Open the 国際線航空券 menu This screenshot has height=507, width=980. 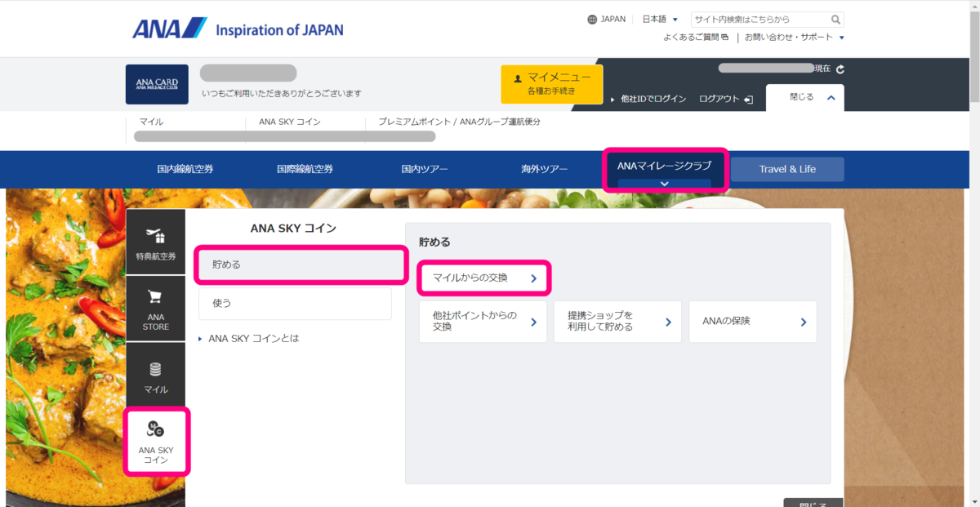pyautogui.click(x=305, y=169)
